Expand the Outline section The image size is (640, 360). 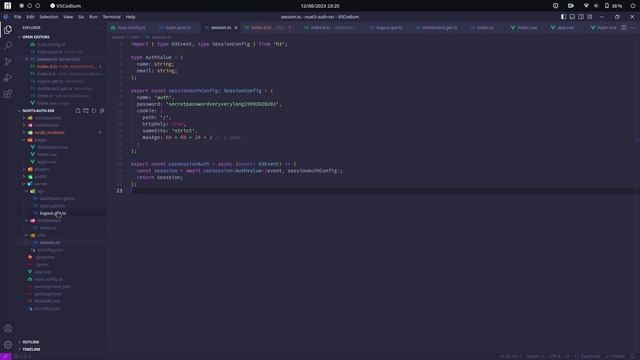[31, 342]
